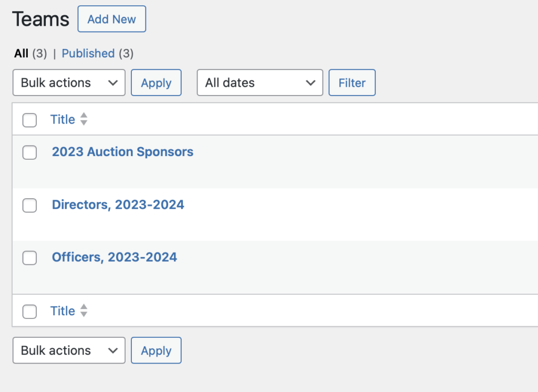Tick the select-all checkbox in table header
538x392 pixels.
[x=30, y=120]
